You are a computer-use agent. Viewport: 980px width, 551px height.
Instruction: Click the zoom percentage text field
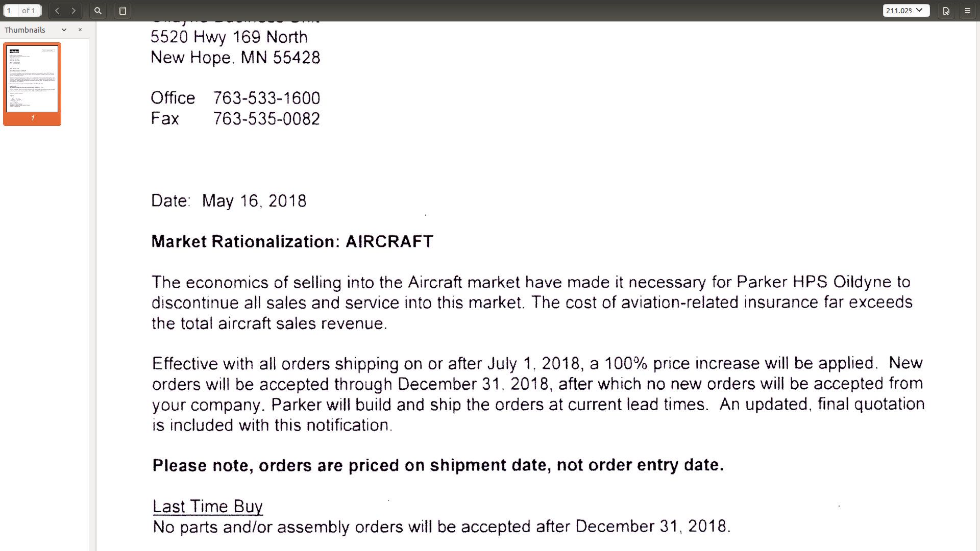pos(898,10)
